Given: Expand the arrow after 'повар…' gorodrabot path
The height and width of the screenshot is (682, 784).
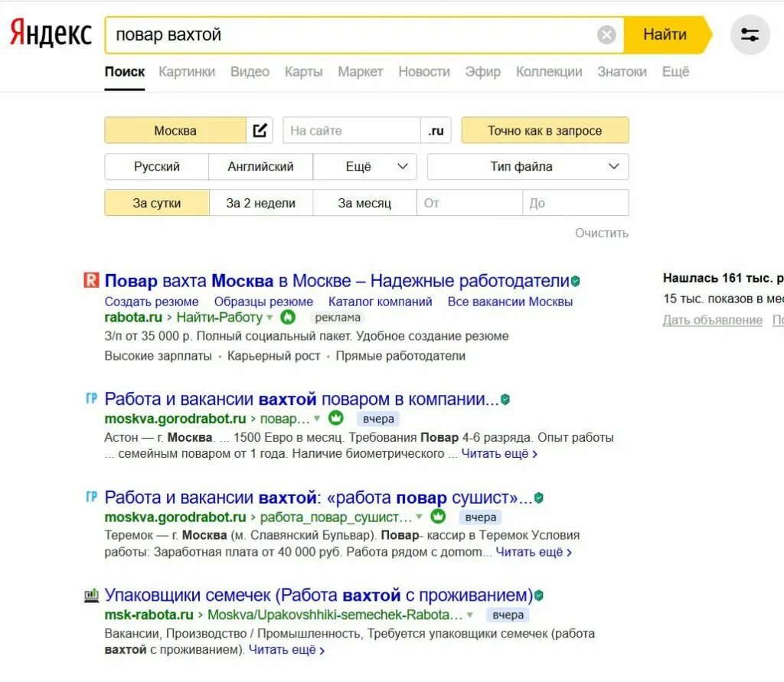Looking at the screenshot, I should (x=316, y=418).
